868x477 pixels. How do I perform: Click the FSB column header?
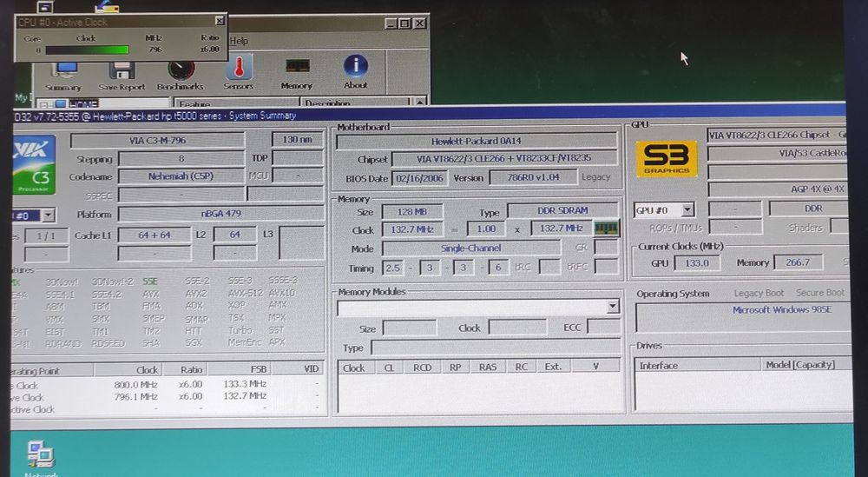(x=240, y=369)
